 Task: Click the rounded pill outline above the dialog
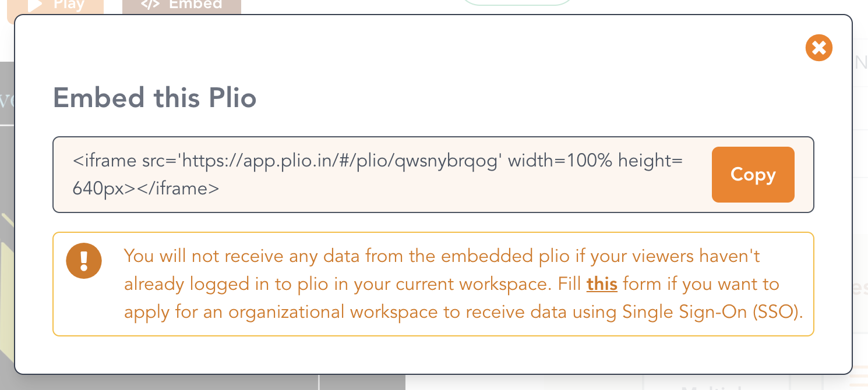click(517, 3)
